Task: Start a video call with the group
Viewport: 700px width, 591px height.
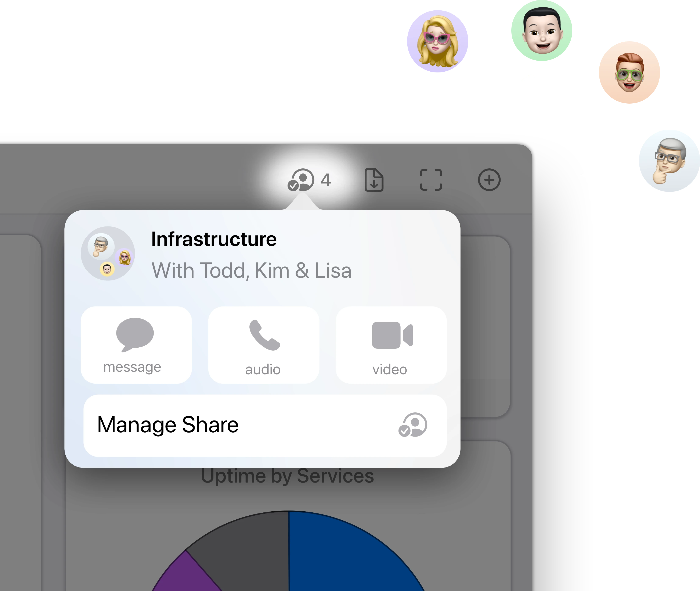Action: 391,345
